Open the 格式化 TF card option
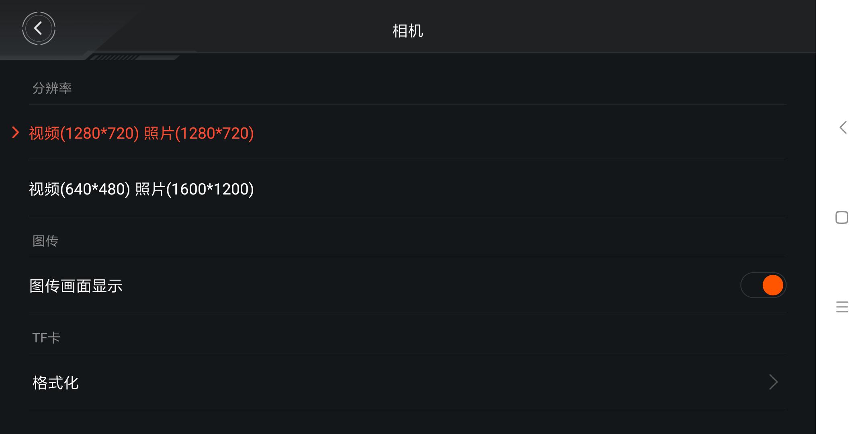The height and width of the screenshot is (434, 868). pyautogui.click(x=55, y=383)
